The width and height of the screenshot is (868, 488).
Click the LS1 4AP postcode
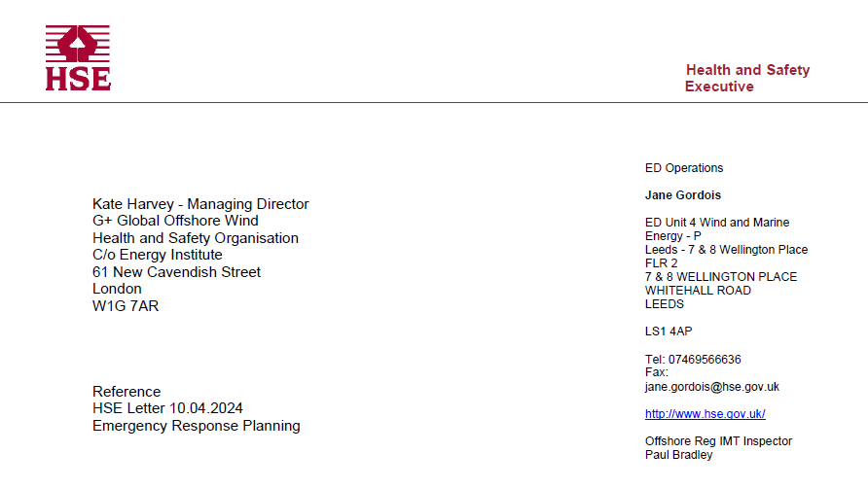(x=669, y=331)
